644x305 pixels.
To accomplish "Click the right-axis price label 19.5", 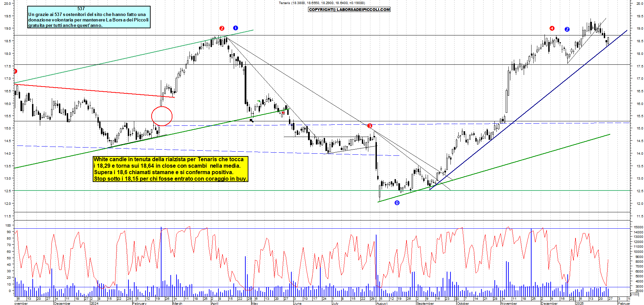I will tap(640, 16).
